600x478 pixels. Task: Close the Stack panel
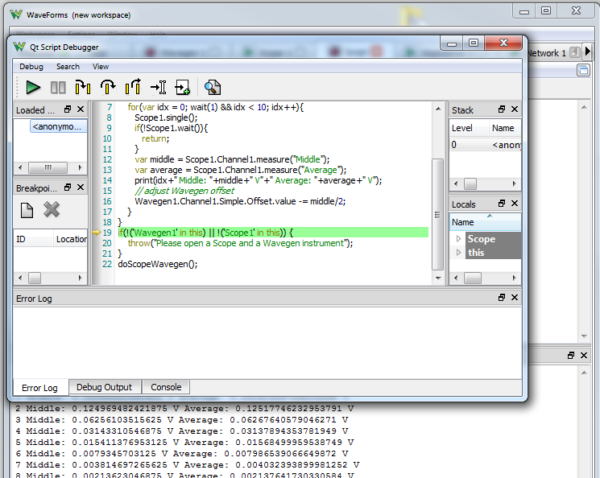(515, 109)
